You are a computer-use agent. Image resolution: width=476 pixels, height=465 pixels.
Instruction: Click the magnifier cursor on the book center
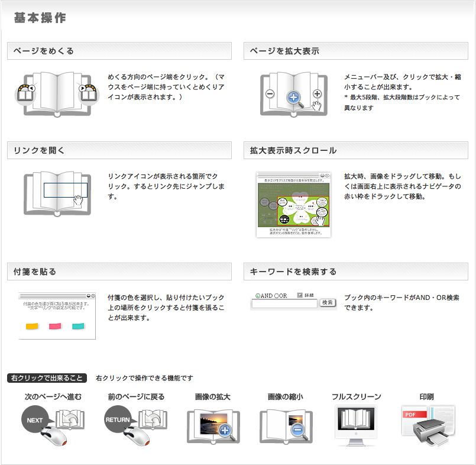coord(293,96)
